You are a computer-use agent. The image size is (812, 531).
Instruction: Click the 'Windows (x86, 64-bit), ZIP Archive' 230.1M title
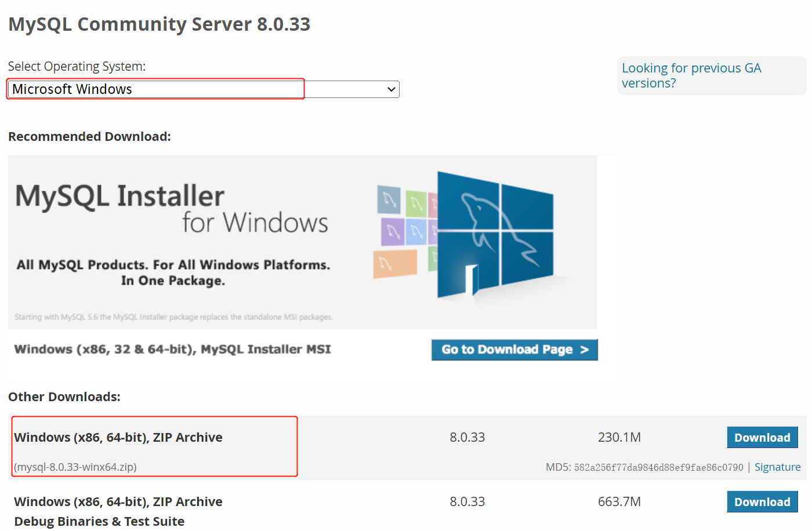pos(118,437)
